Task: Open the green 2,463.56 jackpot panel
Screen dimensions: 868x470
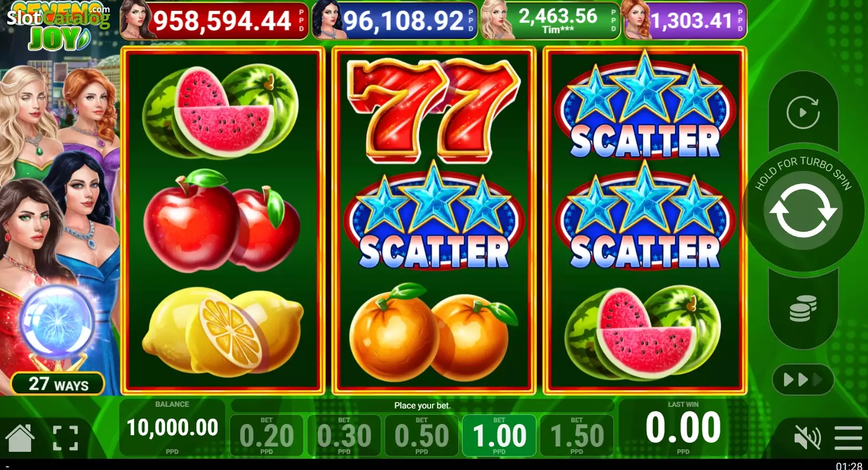Action: (550, 20)
